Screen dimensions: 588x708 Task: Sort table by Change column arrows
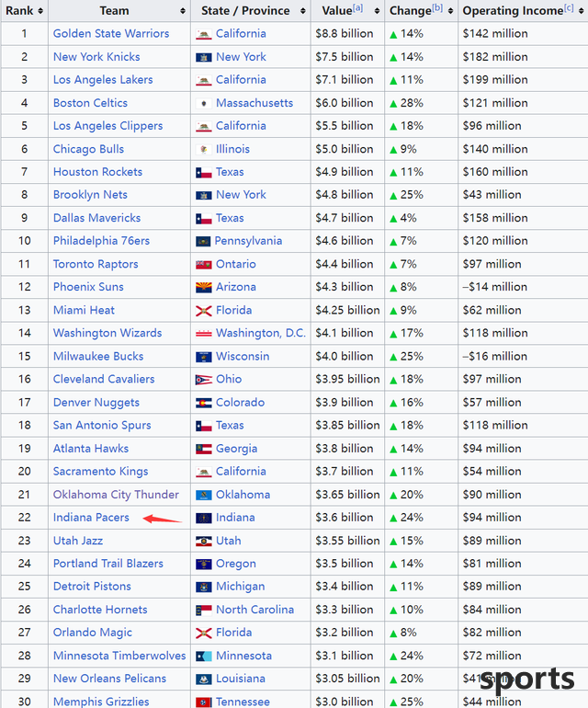451,11
